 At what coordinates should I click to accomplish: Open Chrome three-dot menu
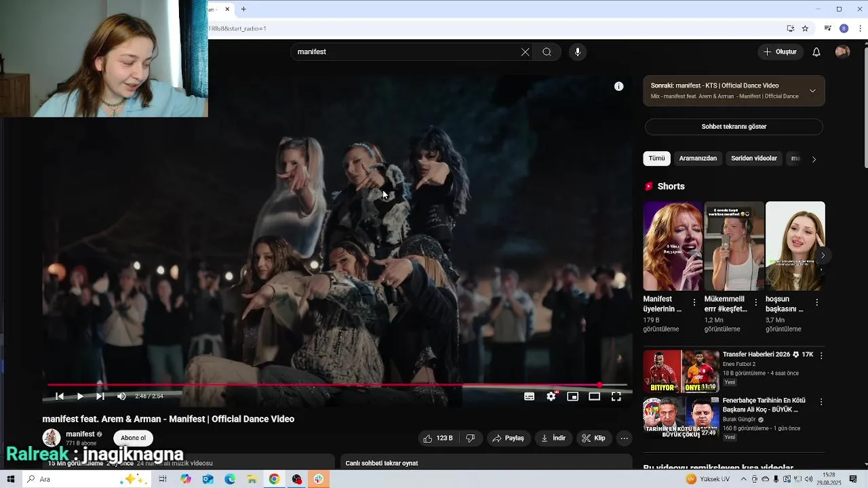(x=861, y=28)
